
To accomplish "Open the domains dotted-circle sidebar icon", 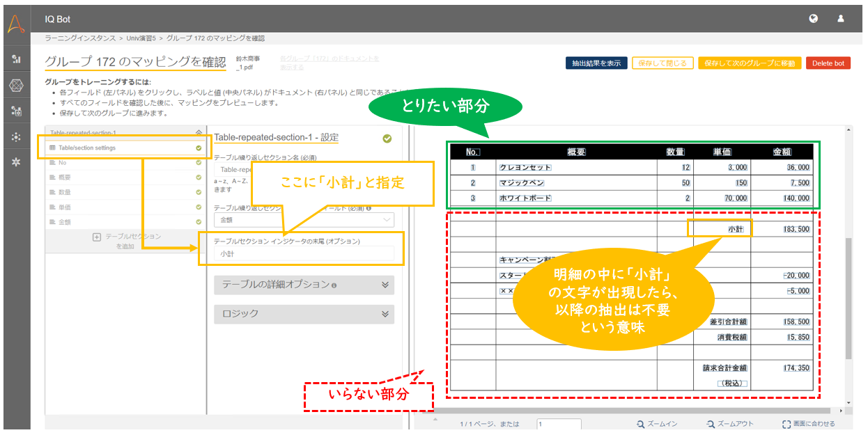I will (16, 136).
